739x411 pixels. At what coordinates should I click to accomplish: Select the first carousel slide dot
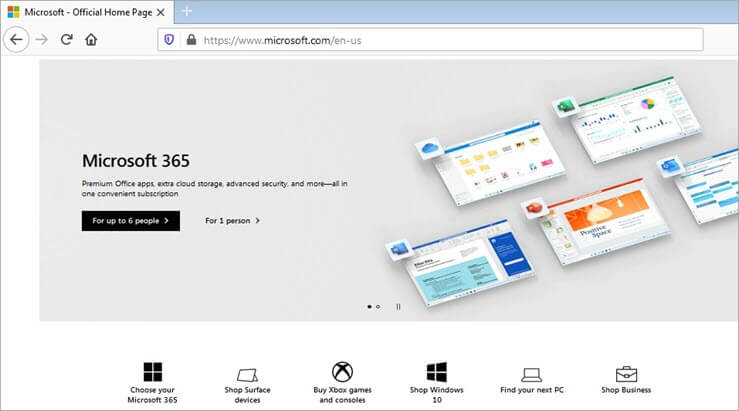click(369, 306)
